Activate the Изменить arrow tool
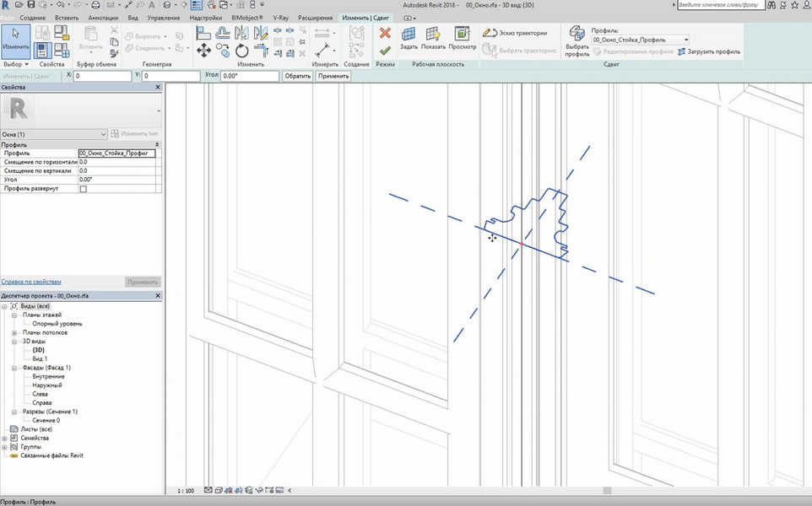This screenshot has width=812, height=506. [x=14, y=37]
